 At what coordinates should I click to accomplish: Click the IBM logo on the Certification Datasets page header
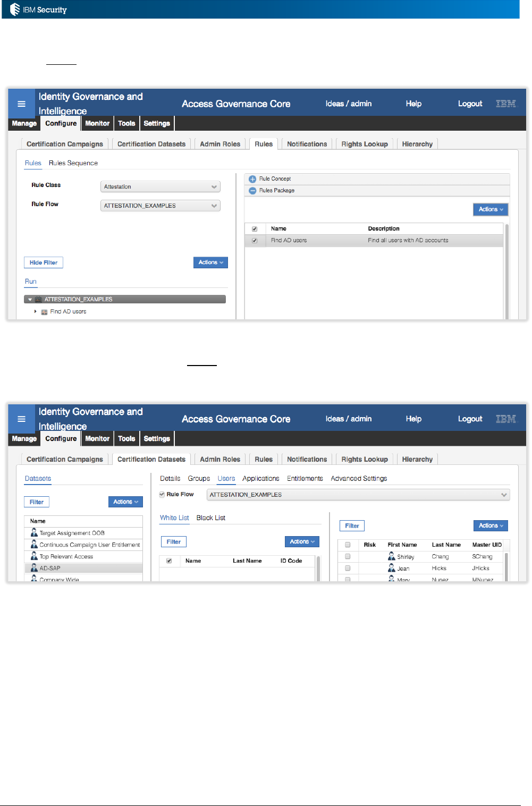coord(506,419)
